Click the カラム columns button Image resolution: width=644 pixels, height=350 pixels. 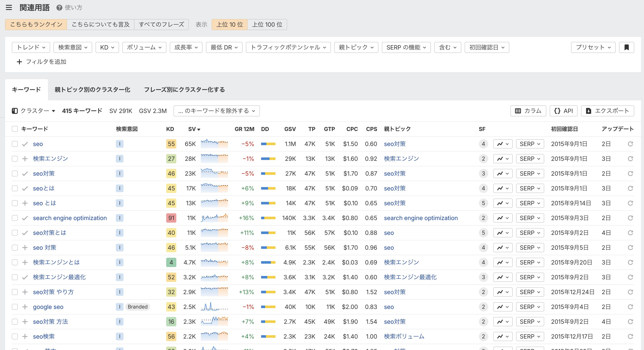coord(528,111)
